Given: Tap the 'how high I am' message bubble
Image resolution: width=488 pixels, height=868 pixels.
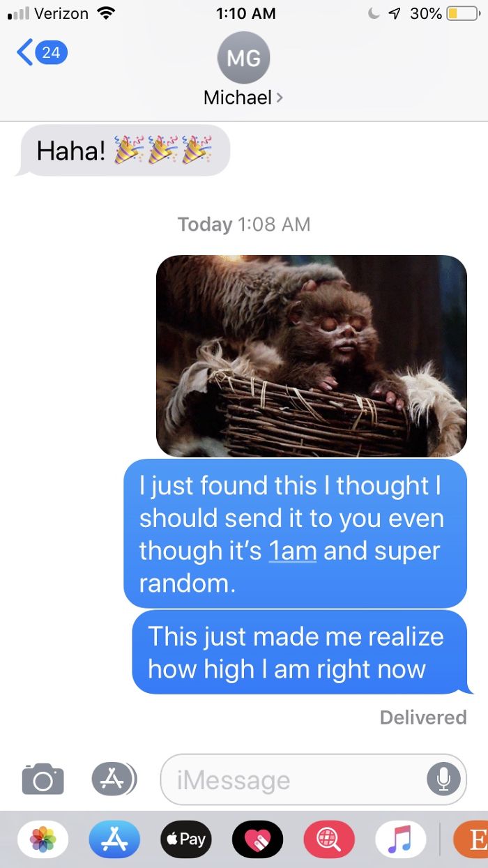Looking at the screenshot, I should [x=300, y=652].
